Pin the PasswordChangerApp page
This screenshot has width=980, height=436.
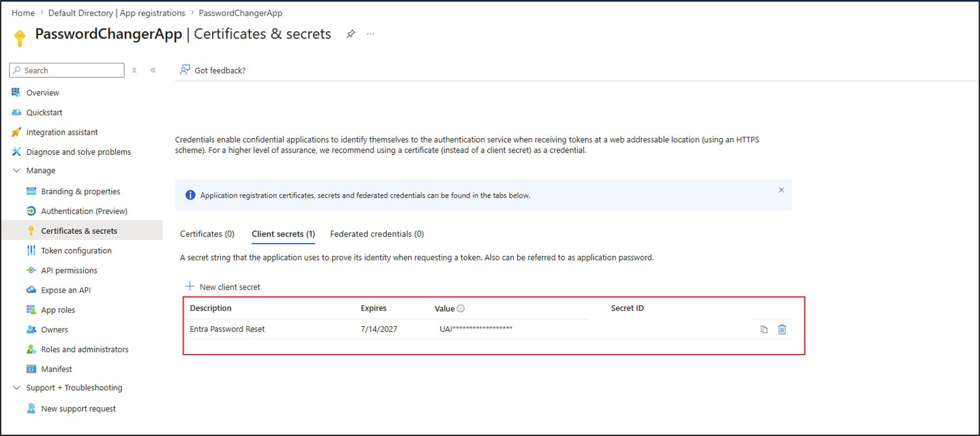(x=351, y=35)
